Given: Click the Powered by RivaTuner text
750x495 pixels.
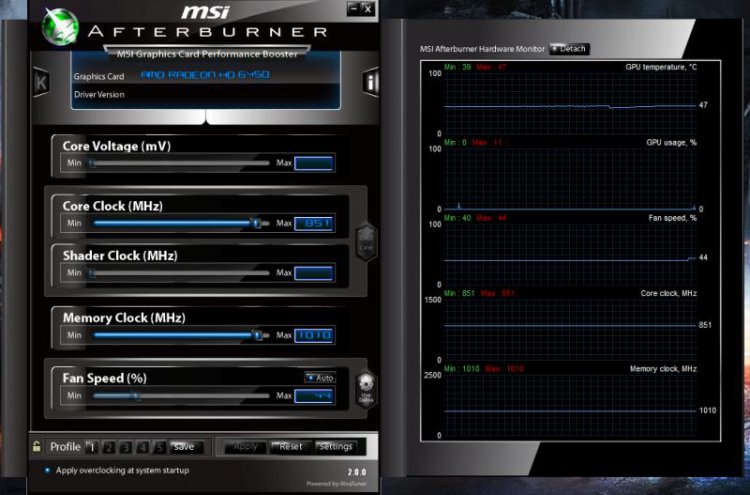Looking at the screenshot, I should pyautogui.click(x=336, y=484).
